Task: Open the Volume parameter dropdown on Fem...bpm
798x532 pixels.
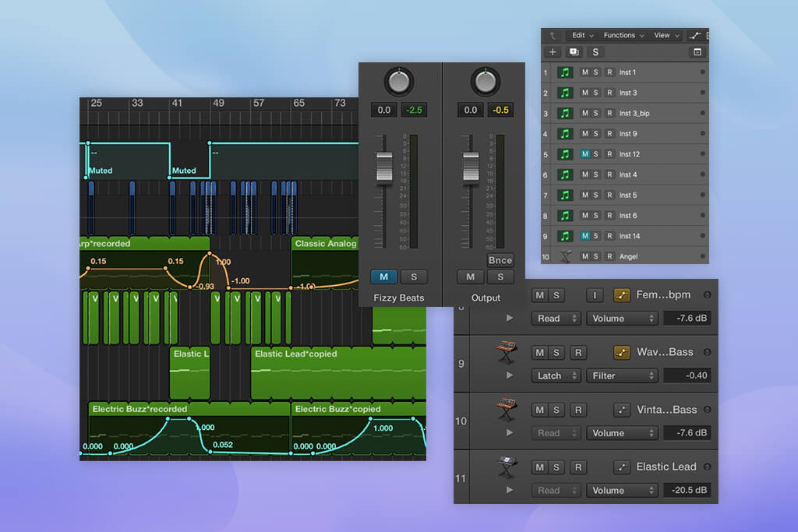Action: click(622, 319)
